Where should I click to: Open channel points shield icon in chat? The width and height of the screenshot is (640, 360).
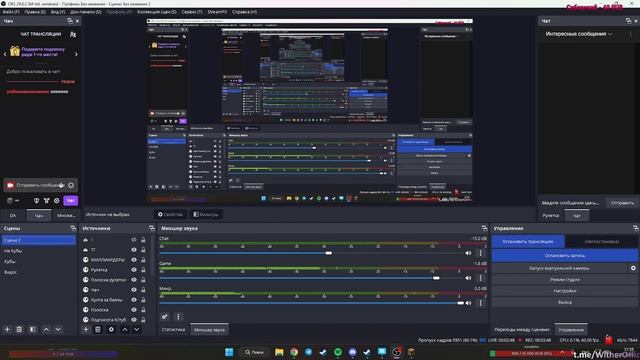(x=36, y=200)
